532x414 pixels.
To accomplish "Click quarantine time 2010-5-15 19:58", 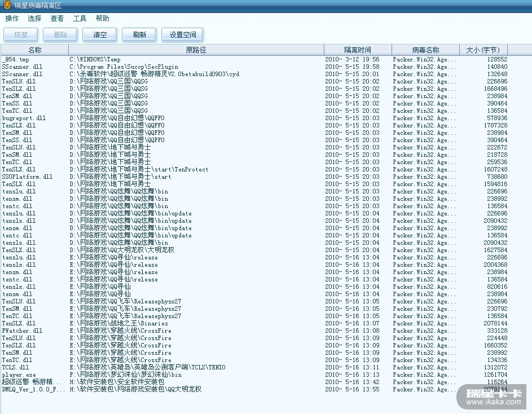I will coord(352,67).
